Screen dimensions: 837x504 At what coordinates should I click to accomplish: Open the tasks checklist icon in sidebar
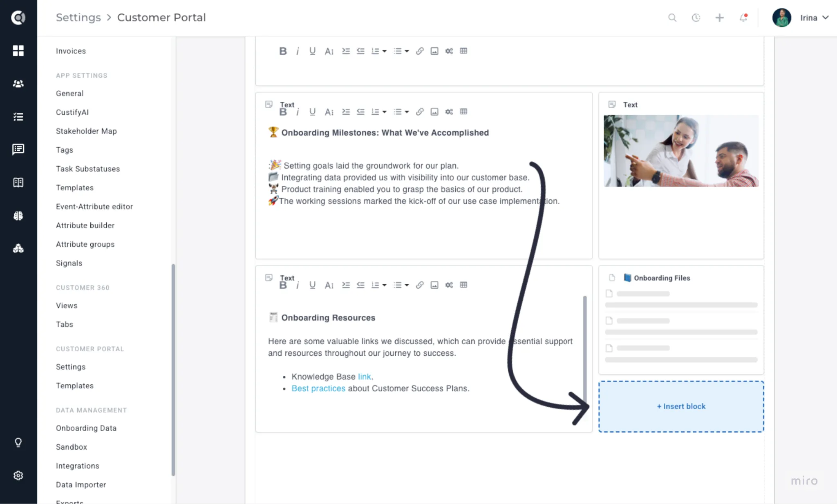18,117
